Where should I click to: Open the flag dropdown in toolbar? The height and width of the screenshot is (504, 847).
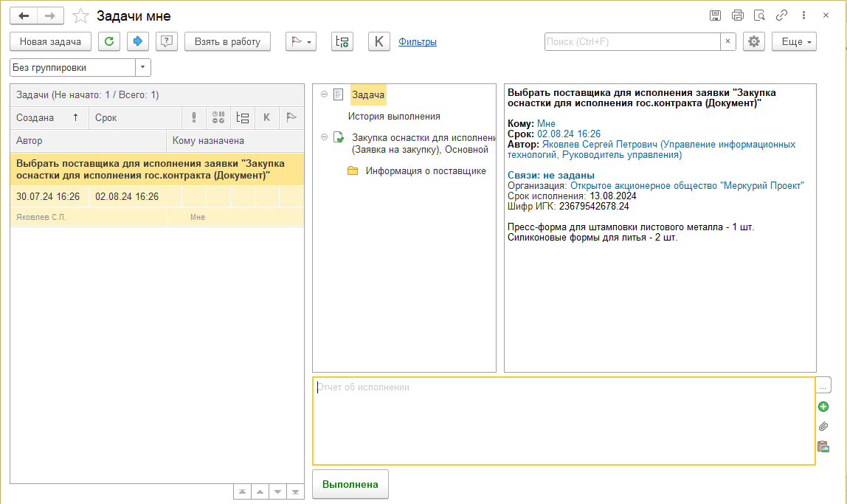pyautogui.click(x=301, y=41)
